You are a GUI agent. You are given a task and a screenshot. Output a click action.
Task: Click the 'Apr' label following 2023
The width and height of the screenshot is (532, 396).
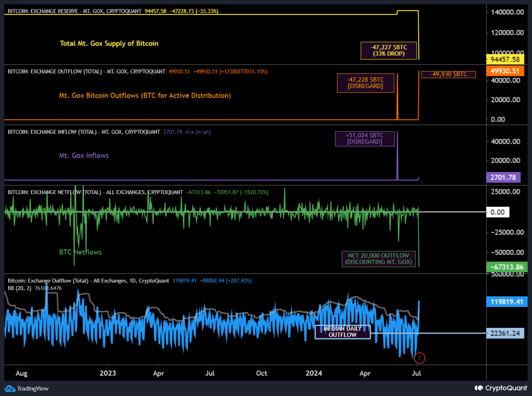tap(158, 373)
